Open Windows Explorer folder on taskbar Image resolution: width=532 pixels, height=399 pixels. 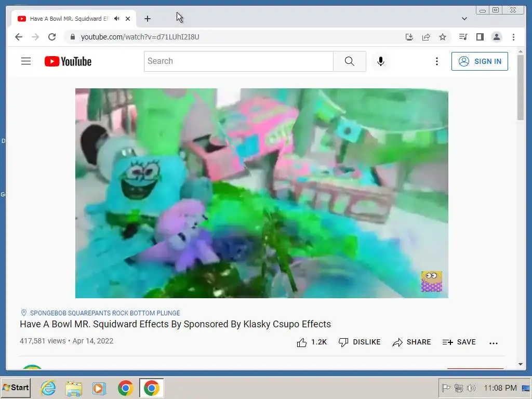(x=74, y=389)
